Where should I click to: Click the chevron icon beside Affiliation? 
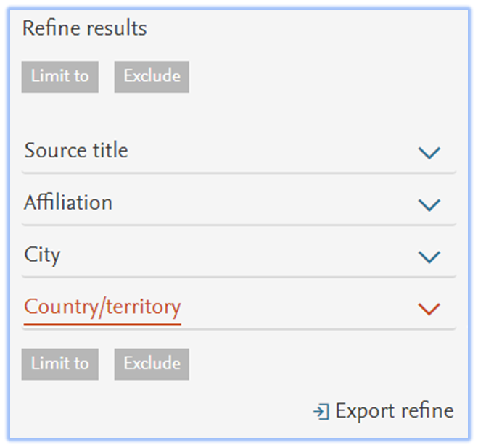click(429, 204)
